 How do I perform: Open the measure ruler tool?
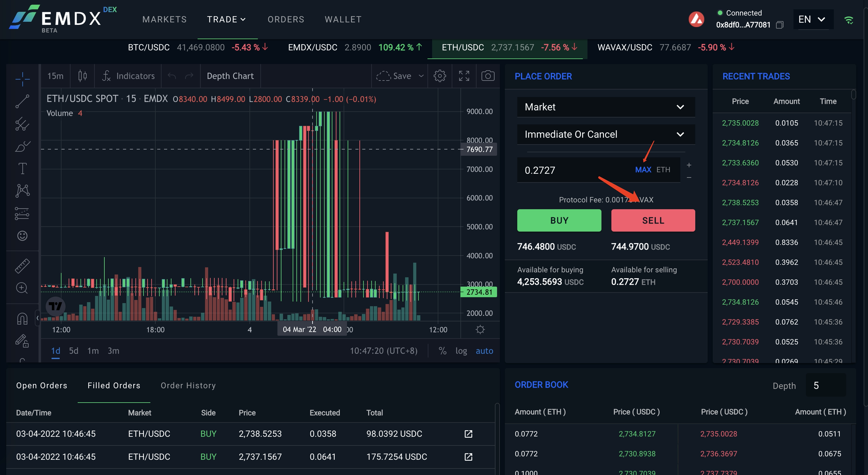pos(22,266)
